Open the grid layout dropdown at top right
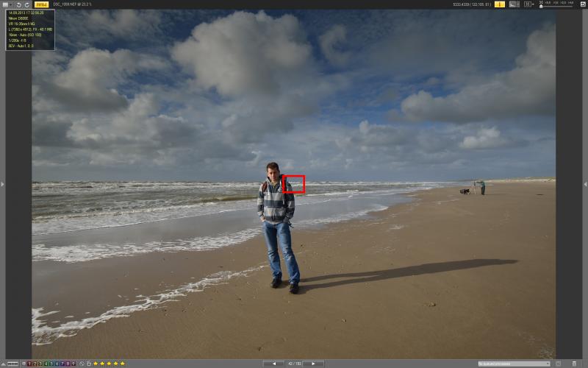 click(x=529, y=4)
